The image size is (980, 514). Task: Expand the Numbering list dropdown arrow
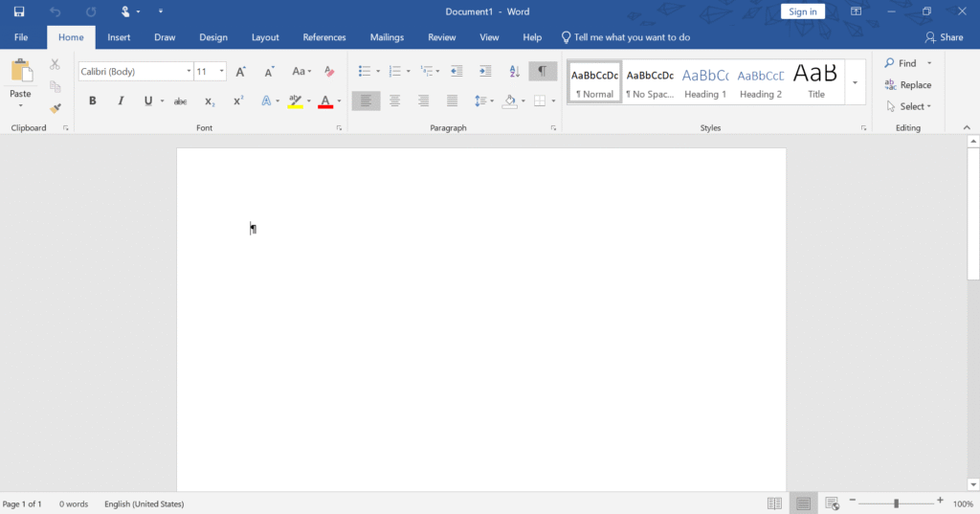[x=408, y=71]
